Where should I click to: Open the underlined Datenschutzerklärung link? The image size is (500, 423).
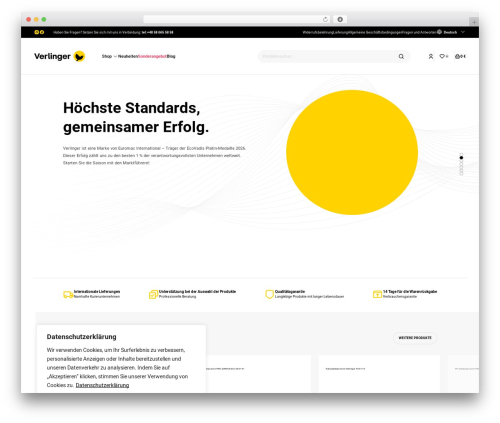(x=102, y=385)
